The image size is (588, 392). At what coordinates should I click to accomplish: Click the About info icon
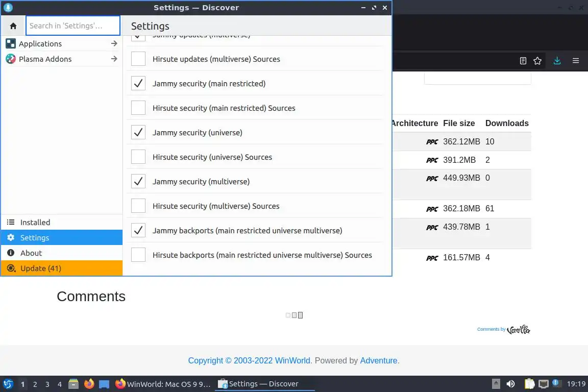11,253
